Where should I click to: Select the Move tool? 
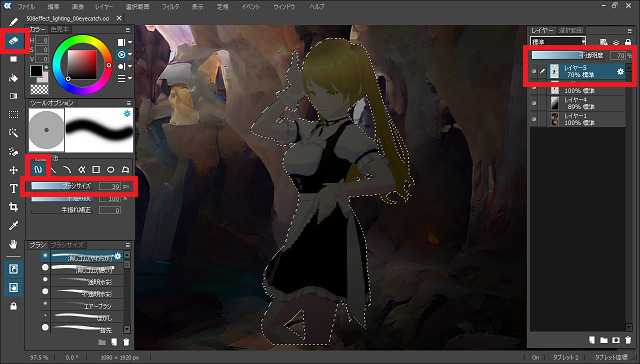(13, 170)
